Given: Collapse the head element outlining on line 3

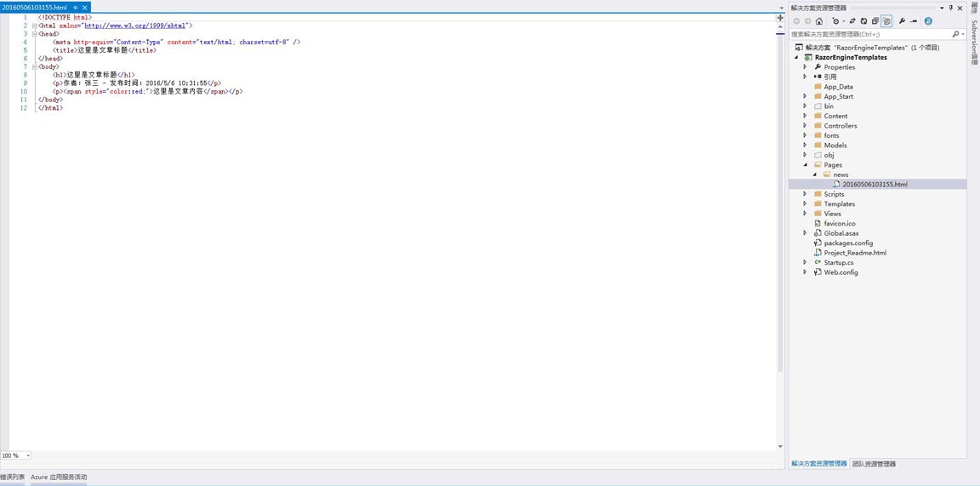Looking at the screenshot, I should click(x=34, y=34).
